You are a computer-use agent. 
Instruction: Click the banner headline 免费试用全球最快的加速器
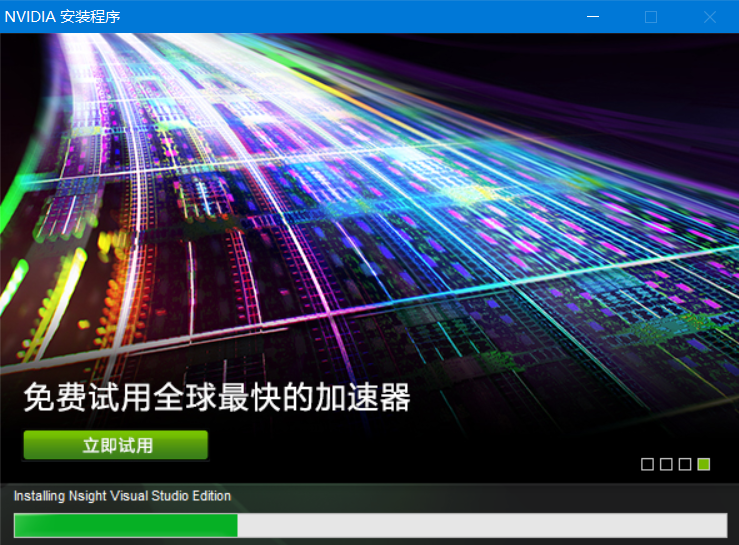217,397
